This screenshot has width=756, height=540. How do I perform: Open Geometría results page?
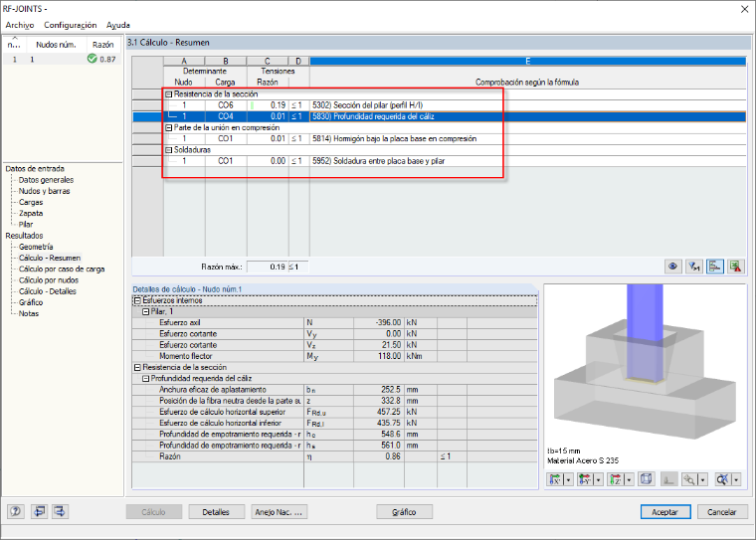[x=36, y=247]
